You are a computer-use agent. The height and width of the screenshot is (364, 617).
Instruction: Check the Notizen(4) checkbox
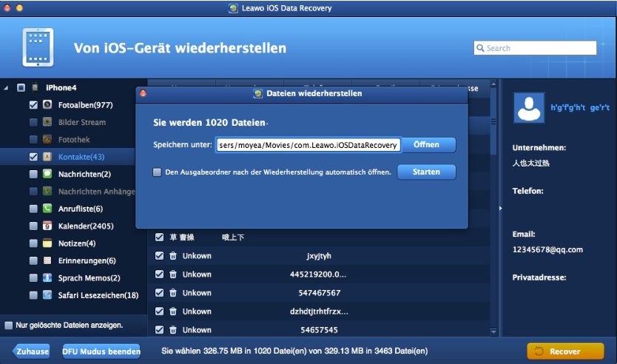33,243
